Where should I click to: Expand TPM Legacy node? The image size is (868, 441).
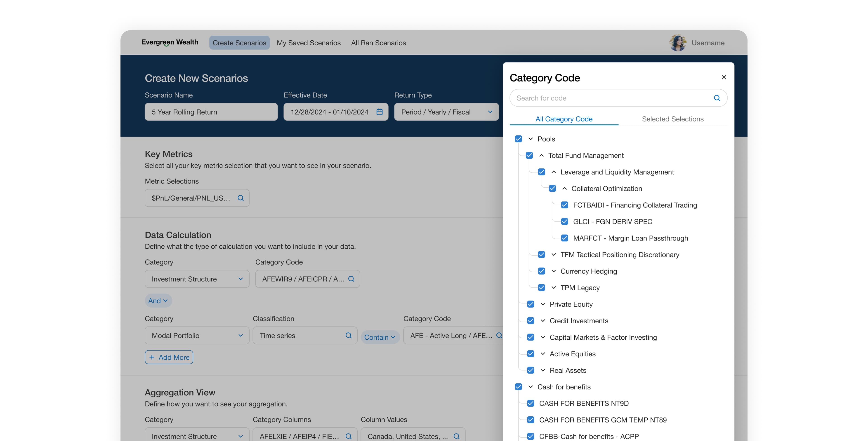coord(554,287)
